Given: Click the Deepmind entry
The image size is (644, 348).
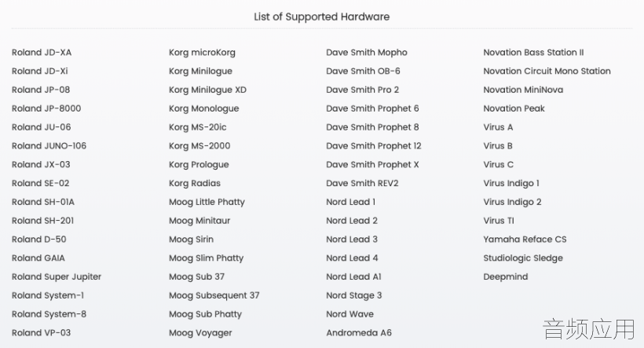Looking at the screenshot, I should (506, 277).
